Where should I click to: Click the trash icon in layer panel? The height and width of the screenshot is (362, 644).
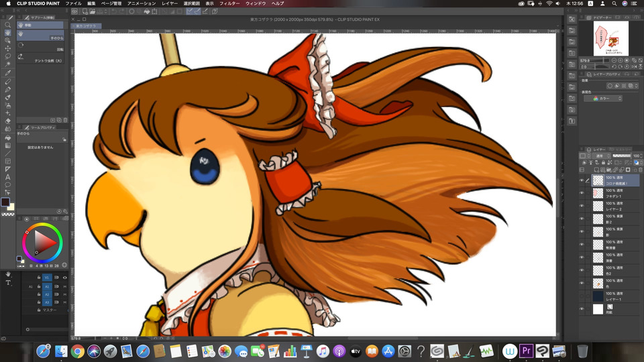click(x=640, y=170)
